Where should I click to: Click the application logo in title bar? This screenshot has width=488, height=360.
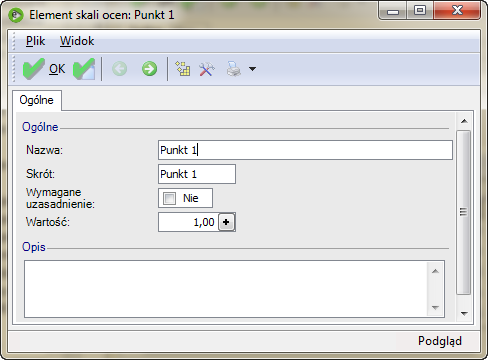[x=16, y=15]
